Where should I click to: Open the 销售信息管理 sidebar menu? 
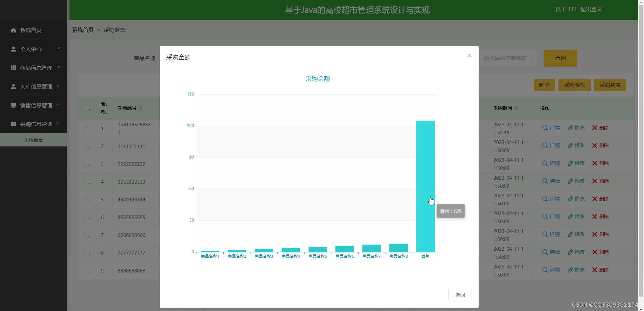click(x=34, y=105)
